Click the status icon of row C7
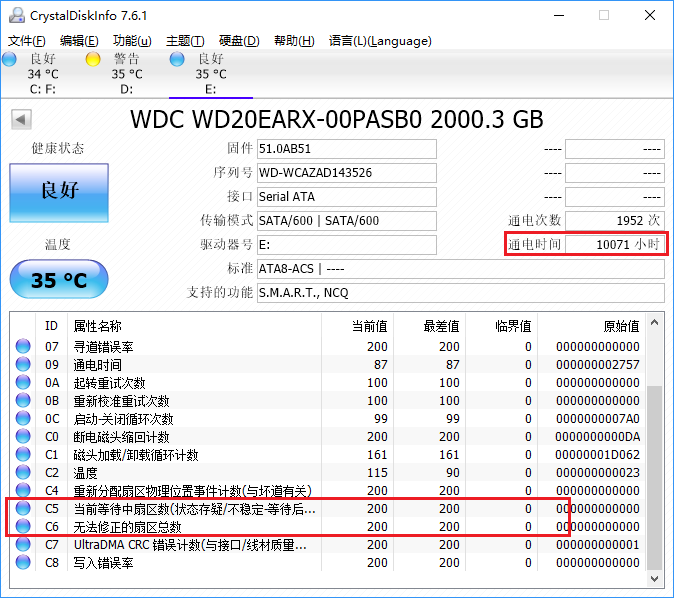The height and width of the screenshot is (598, 674). pos(23,544)
